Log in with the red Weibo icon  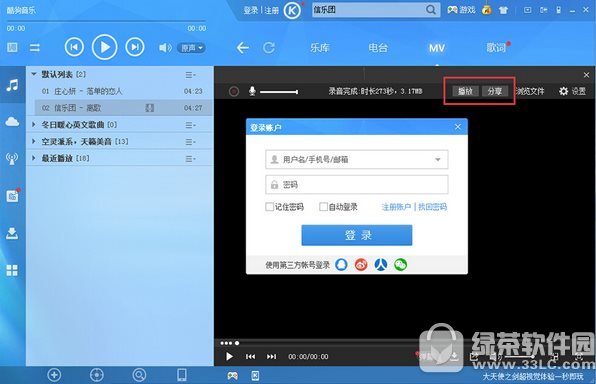tap(361, 264)
